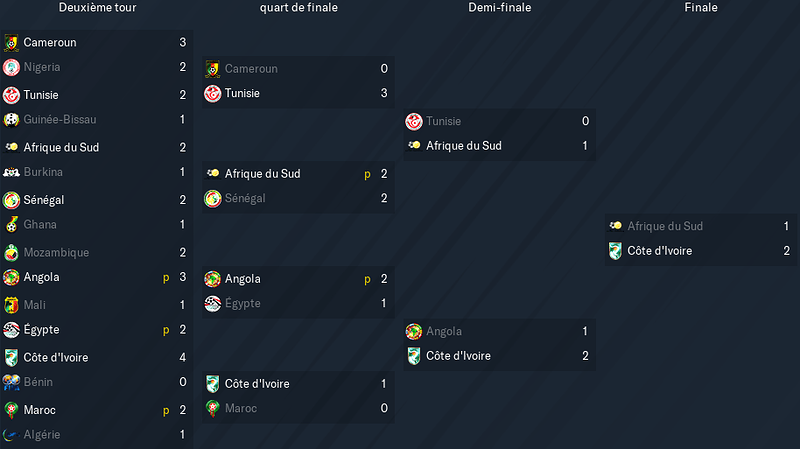
Task: Select the Deuxième tour column header
Action: tap(97, 8)
